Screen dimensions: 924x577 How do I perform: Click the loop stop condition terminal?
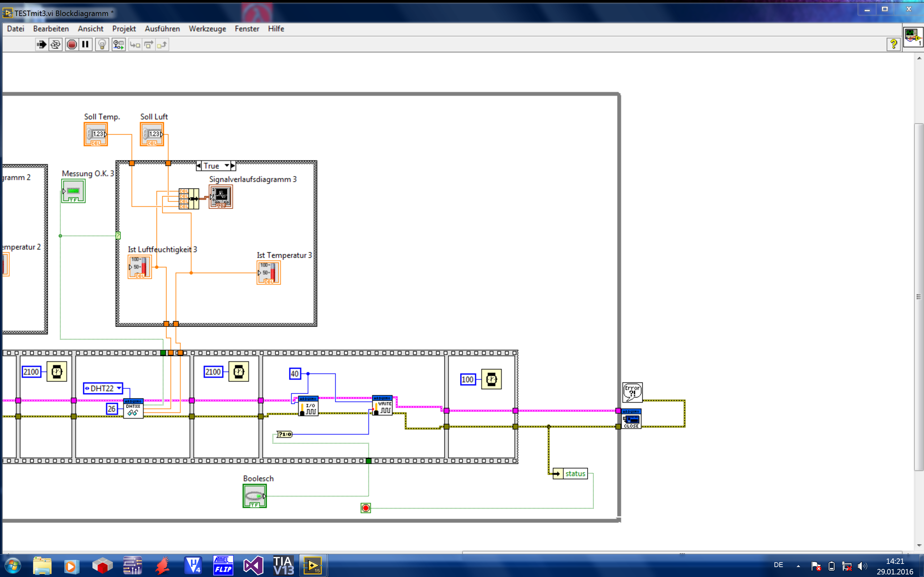pyautogui.click(x=365, y=508)
